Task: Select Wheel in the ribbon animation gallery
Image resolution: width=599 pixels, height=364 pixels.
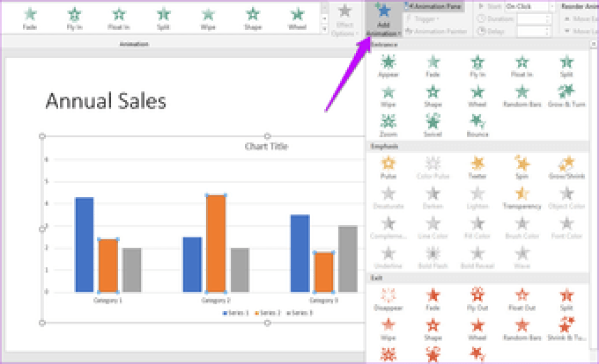Action: coord(297,17)
